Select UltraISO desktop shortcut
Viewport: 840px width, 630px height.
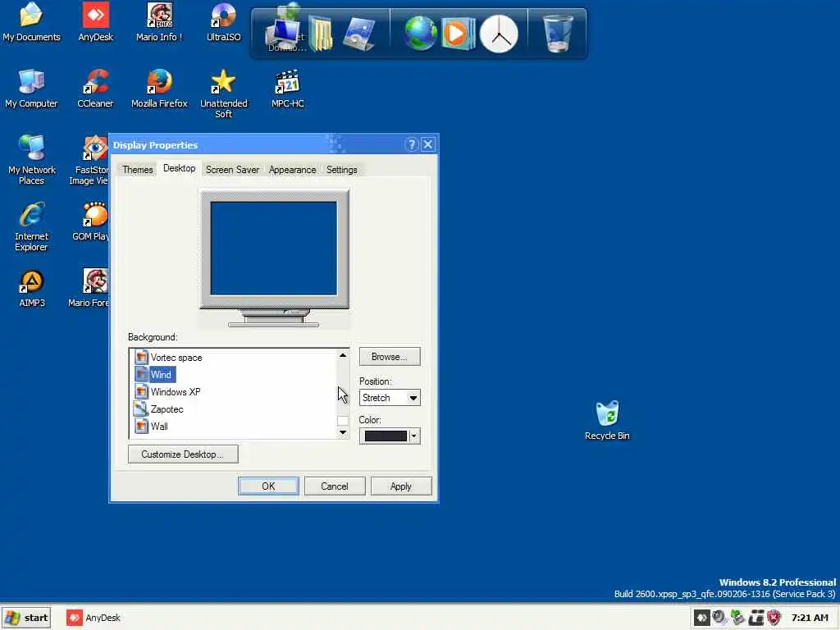click(x=223, y=22)
